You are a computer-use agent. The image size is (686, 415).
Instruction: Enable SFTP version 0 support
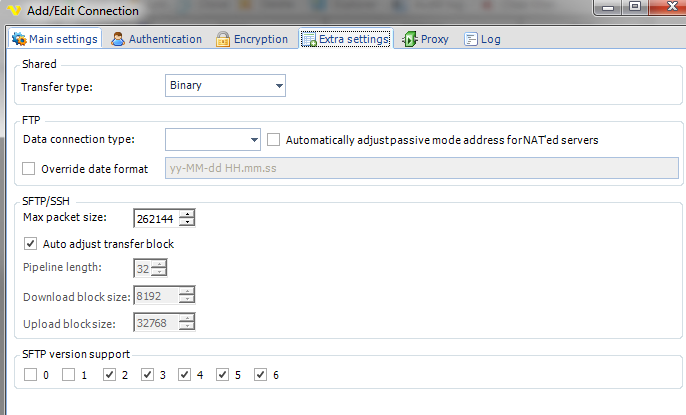tap(29, 375)
